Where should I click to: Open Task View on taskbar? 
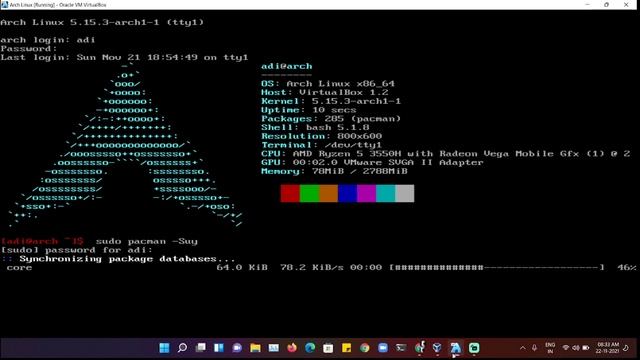point(201,348)
